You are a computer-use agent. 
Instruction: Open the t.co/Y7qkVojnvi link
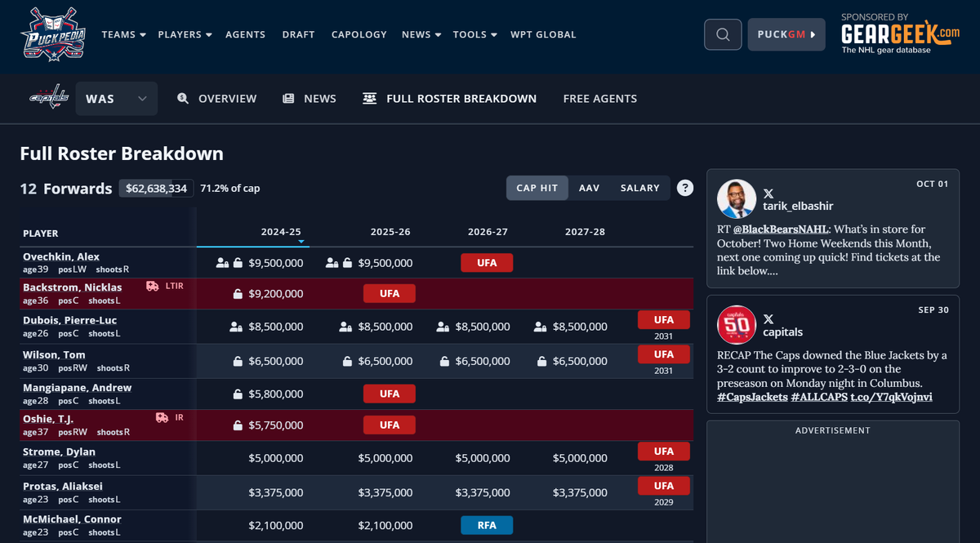[x=891, y=397]
